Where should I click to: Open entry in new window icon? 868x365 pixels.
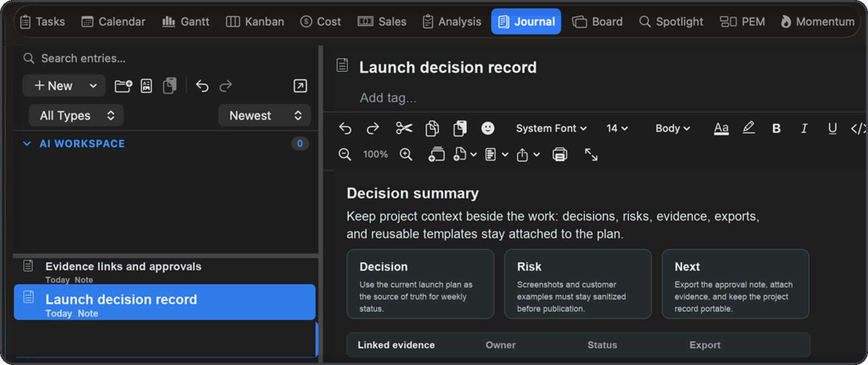point(300,86)
